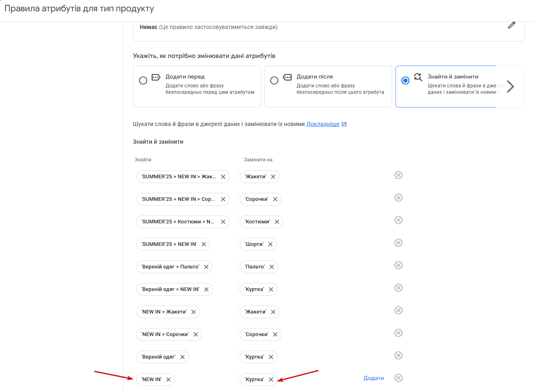Choose the 'Знайти й замінити' radio option
Image resolution: width=533 pixels, height=392 pixels.
coord(405,80)
